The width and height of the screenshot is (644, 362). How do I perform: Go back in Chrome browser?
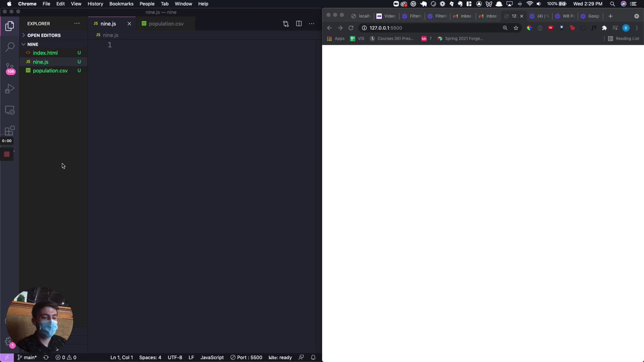point(329,28)
